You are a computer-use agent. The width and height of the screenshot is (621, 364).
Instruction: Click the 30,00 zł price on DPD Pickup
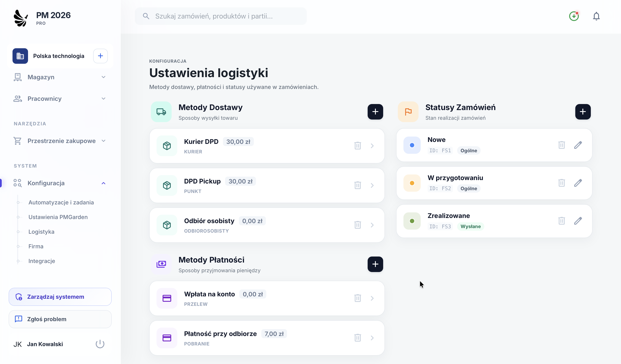click(240, 181)
